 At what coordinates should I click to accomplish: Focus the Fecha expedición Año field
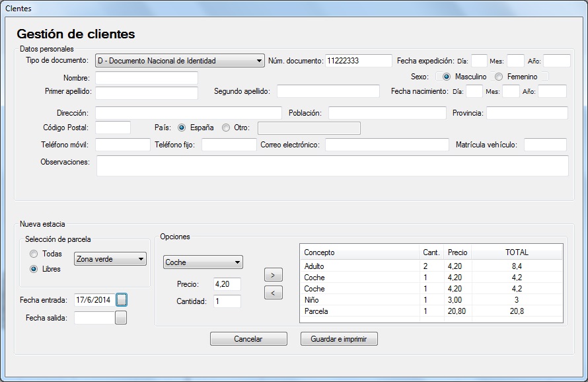click(x=557, y=61)
